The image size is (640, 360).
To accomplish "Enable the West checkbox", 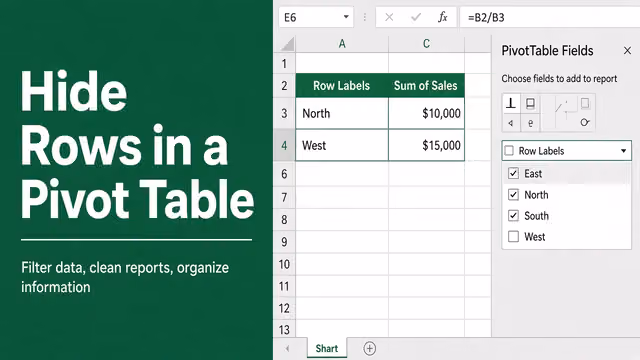I will tap(513, 236).
